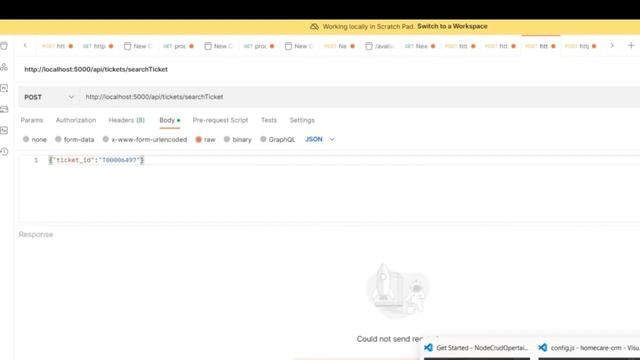Switch to the GET http request tab

click(x=98, y=46)
